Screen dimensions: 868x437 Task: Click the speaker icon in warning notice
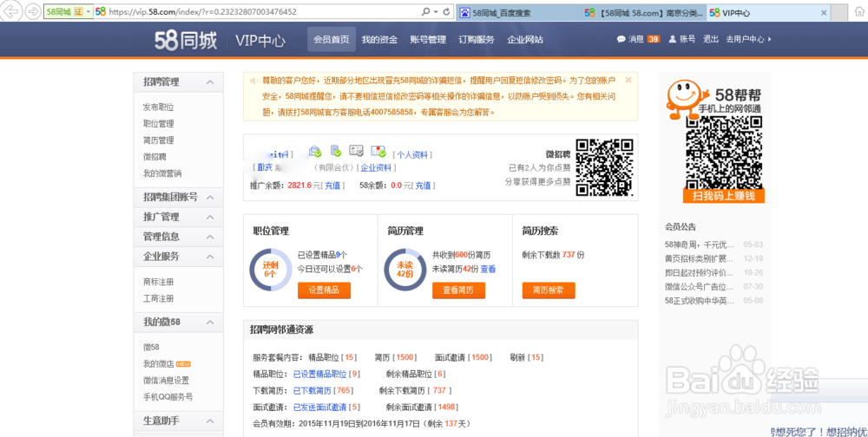point(254,81)
